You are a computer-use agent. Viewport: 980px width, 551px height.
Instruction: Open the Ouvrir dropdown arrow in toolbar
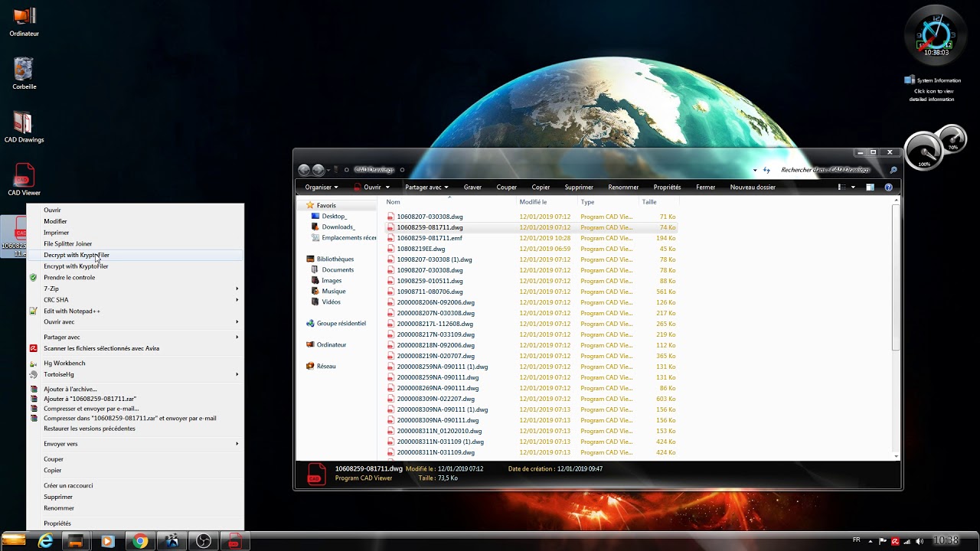387,187
